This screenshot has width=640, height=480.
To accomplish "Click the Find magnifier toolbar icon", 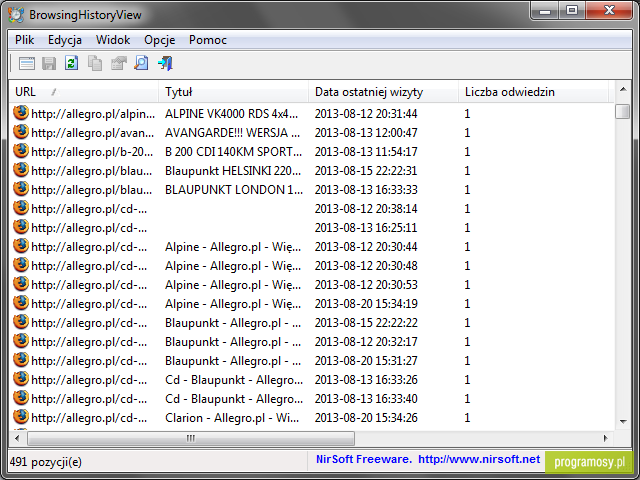I will 141,63.
